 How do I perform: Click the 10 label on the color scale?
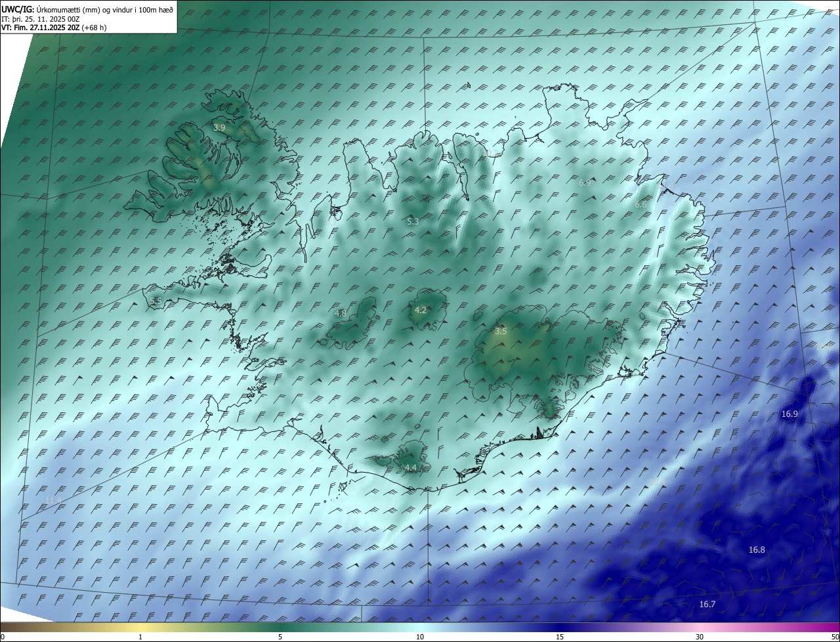tap(420, 637)
